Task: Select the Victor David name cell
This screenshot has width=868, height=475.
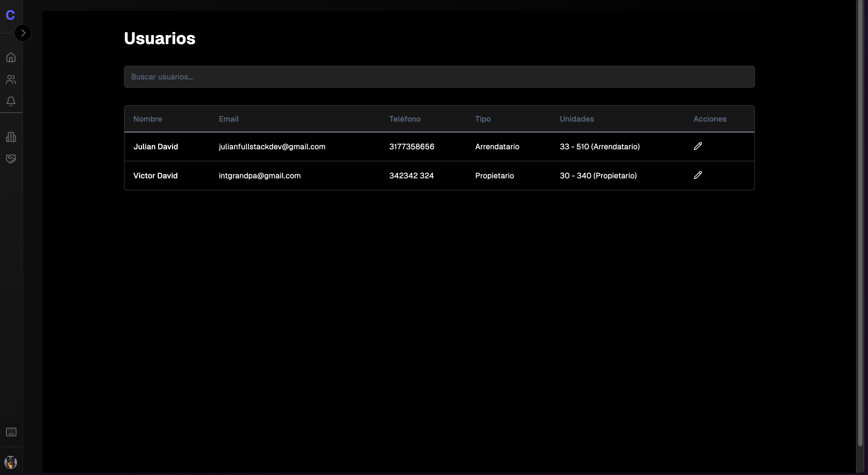Action: [155, 176]
